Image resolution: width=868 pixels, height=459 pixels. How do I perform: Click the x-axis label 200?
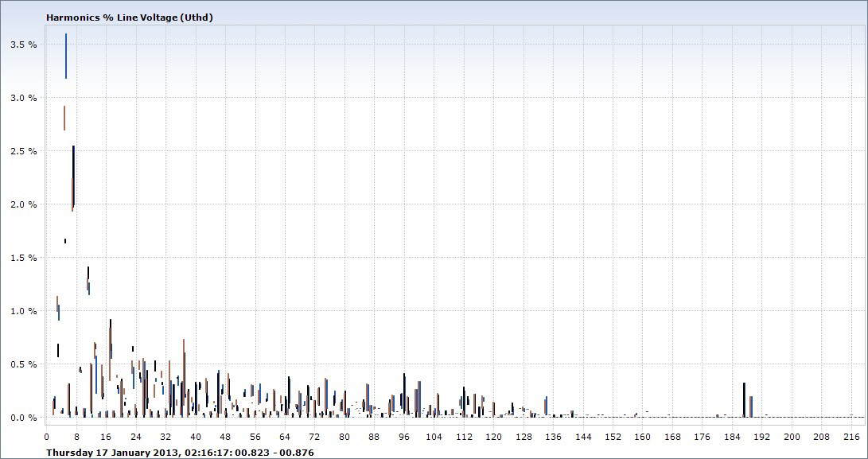(792, 437)
